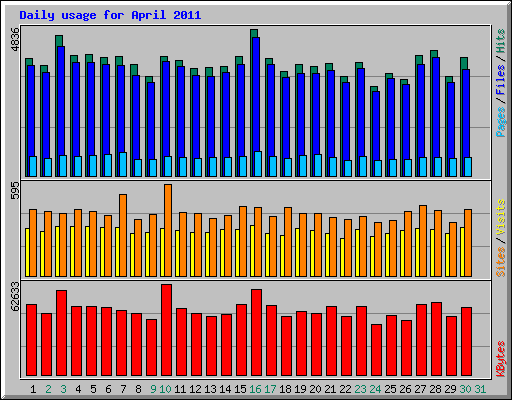Click day label 25 on the x-axis
512x400 pixels.
[390, 389]
